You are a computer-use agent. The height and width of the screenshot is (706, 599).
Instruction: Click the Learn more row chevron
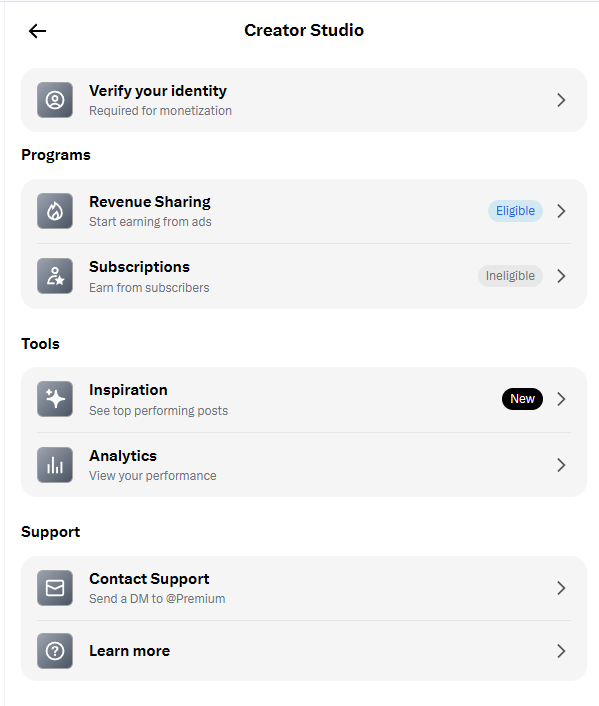pyautogui.click(x=561, y=651)
